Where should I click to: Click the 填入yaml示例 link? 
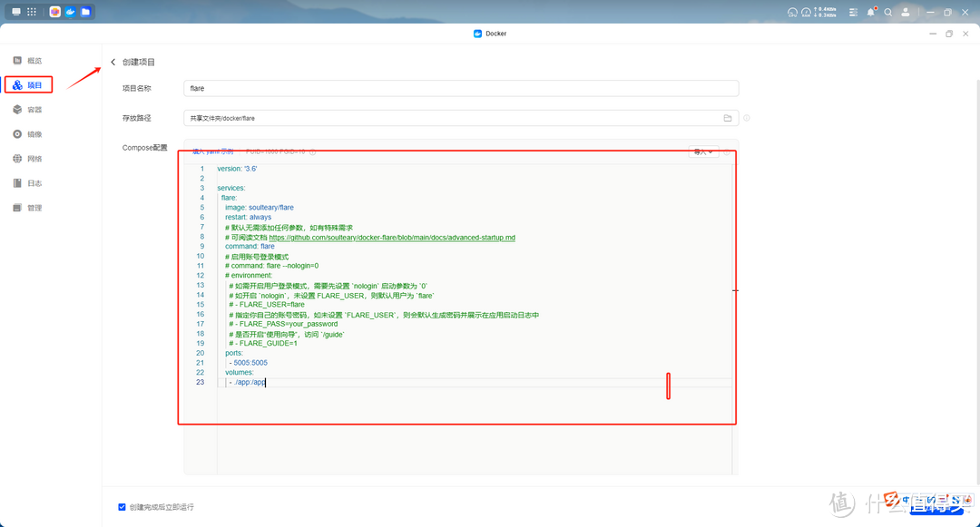click(212, 151)
